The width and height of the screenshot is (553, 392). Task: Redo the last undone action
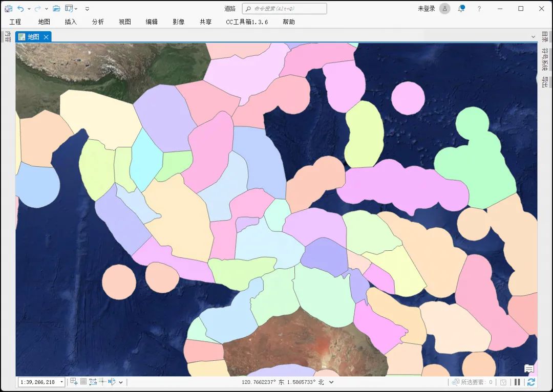click(37, 9)
